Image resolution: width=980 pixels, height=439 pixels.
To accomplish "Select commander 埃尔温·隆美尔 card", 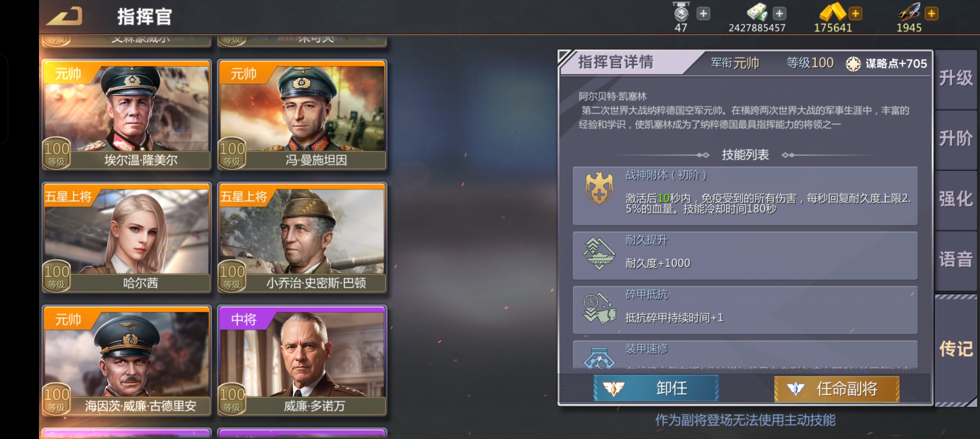I will pyautogui.click(x=126, y=115).
